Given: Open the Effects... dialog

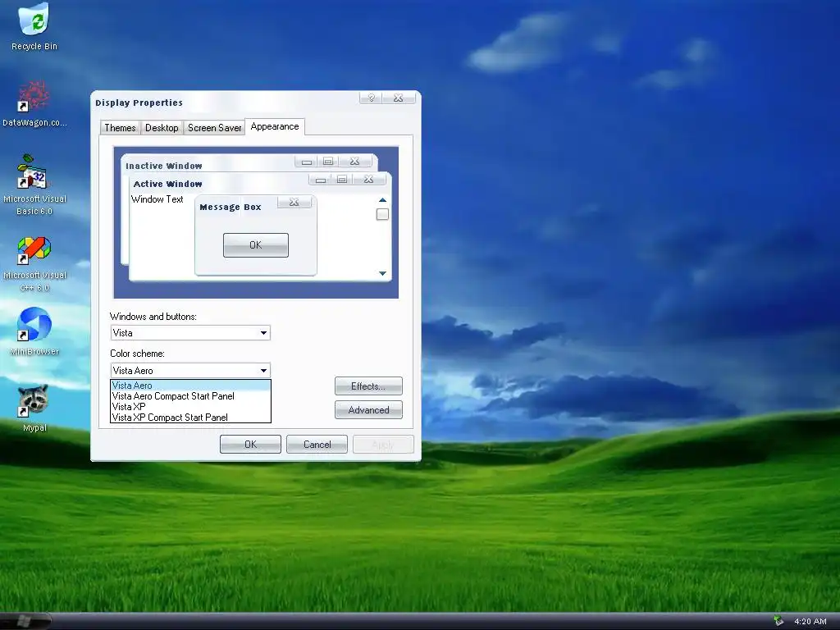Looking at the screenshot, I should tap(368, 386).
